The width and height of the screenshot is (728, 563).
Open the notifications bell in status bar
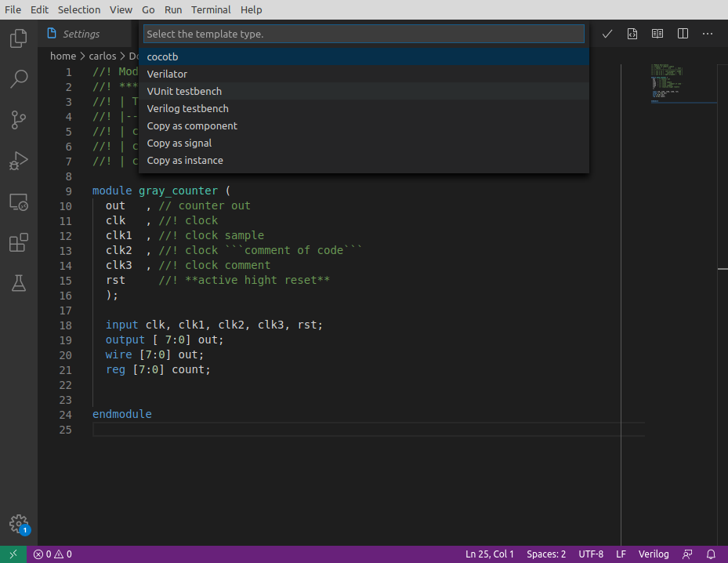[x=711, y=554]
